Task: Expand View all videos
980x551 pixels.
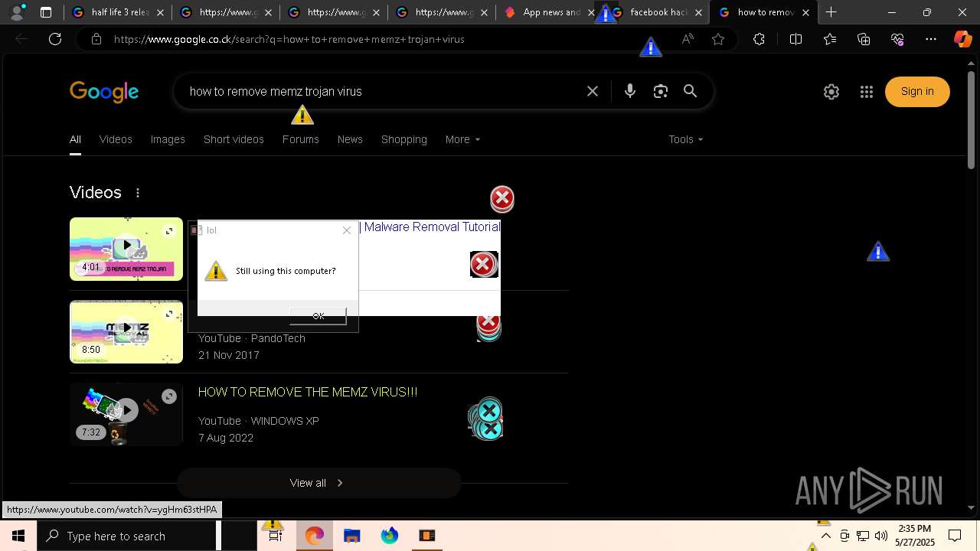Action: [318, 483]
